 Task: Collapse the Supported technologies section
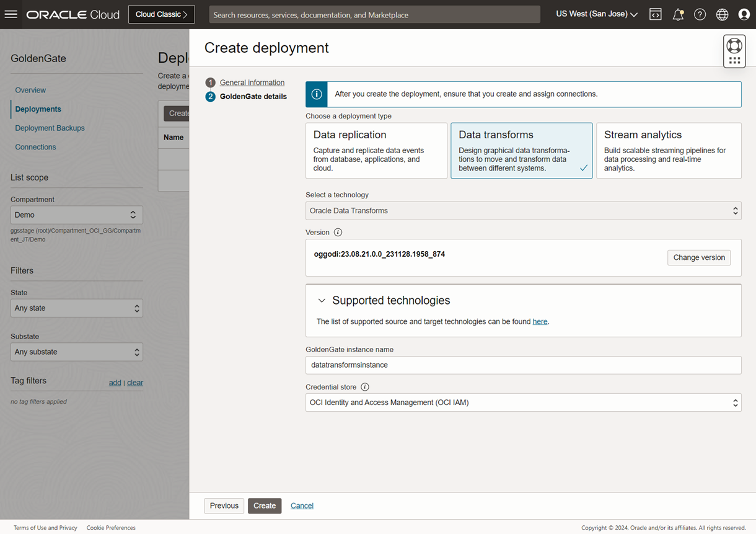pyautogui.click(x=322, y=300)
